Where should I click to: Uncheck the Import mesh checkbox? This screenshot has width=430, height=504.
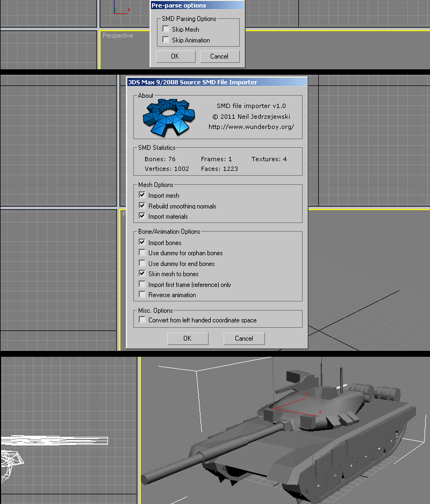click(x=142, y=196)
